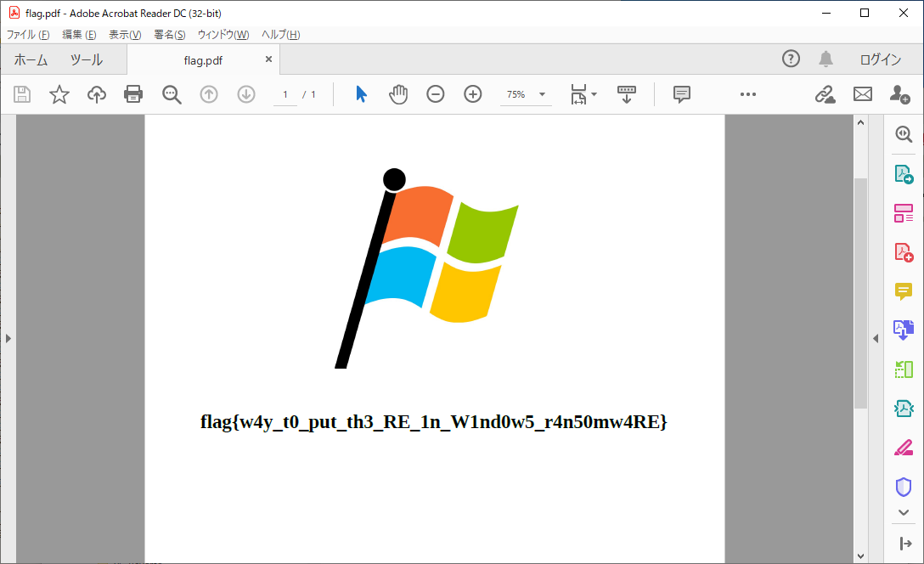Open Export PDF tool in sidebar
Image resolution: width=924 pixels, height=564 pixels.
[x=904, y=174]
